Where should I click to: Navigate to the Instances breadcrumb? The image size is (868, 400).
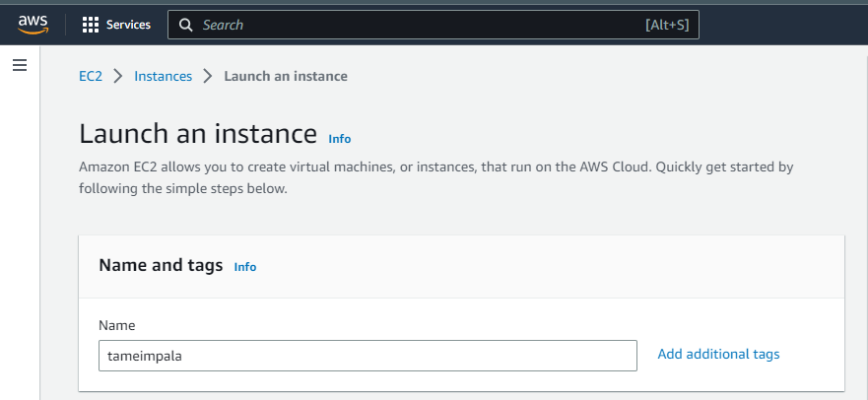coord(163,76)
